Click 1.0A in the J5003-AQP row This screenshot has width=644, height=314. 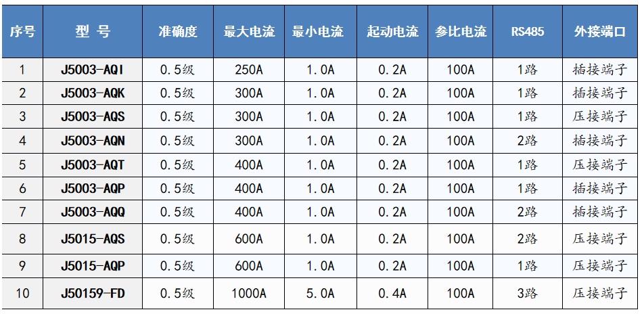(x=321, y=189)
